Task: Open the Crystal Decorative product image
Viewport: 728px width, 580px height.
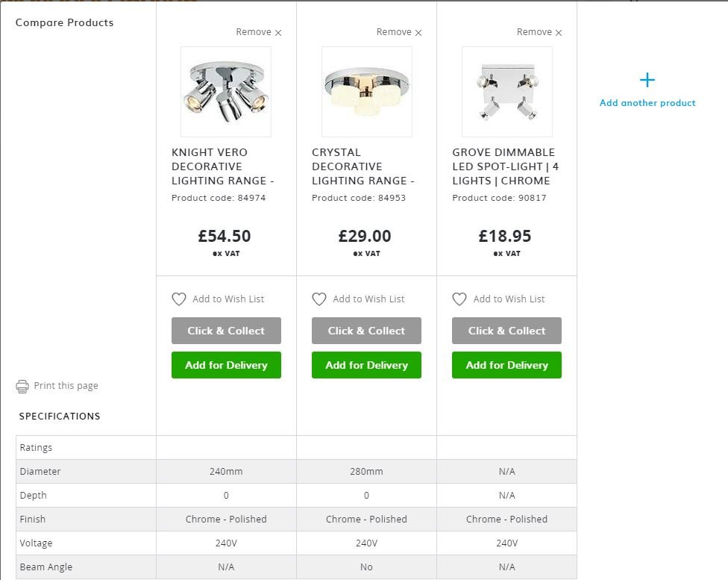Action: click(x=366, y=92)
